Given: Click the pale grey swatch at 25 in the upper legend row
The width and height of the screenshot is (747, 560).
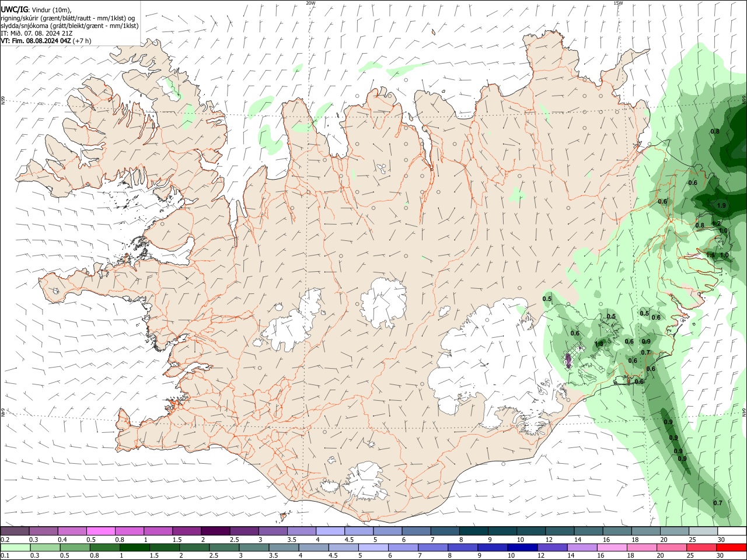Looking at the screenshot, I should click(703, 531).
